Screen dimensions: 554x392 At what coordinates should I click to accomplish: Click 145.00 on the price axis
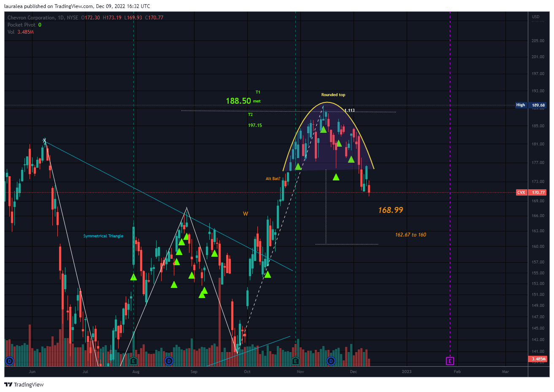pos(538,328)
